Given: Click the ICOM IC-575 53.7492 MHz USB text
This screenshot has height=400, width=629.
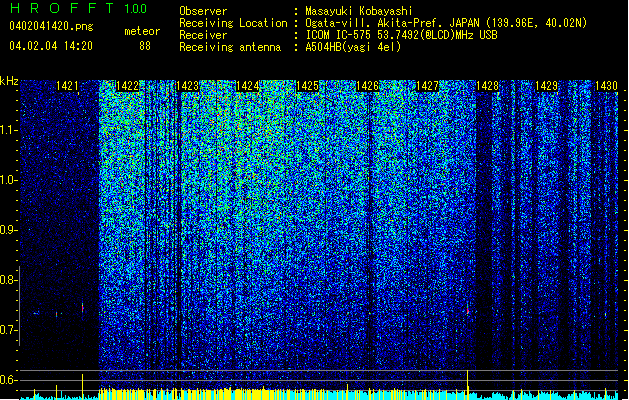Looking at the screenshot, I should coord(401,35).
